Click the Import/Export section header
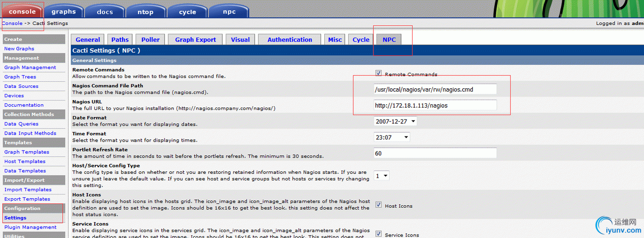 click(x=33, y=180)
